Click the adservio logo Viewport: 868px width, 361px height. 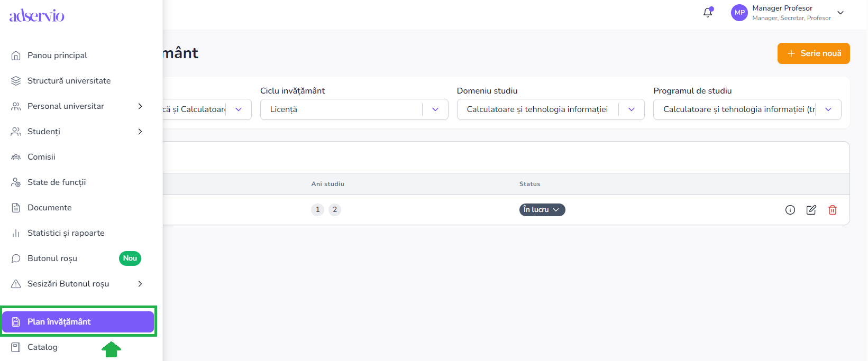(37, 16)
